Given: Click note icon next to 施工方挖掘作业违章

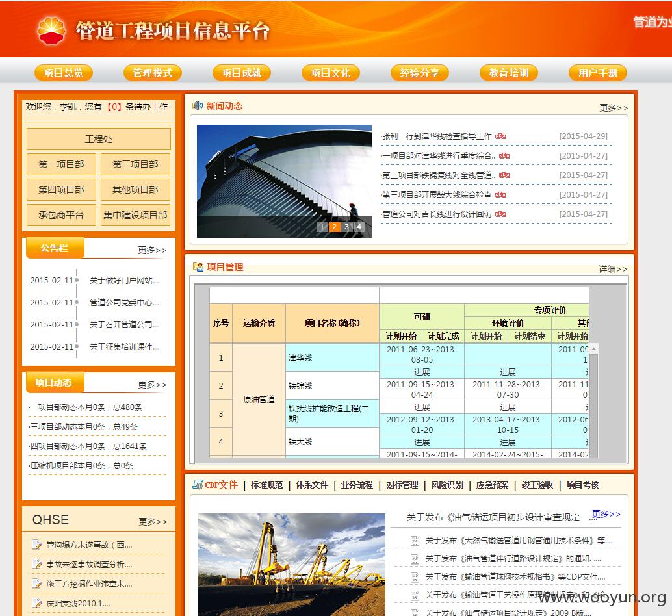Looking at the screenshot, I should tap(37, 584).
